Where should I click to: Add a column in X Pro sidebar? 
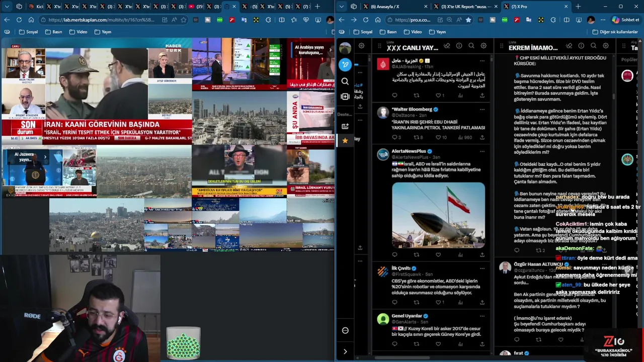345,97
